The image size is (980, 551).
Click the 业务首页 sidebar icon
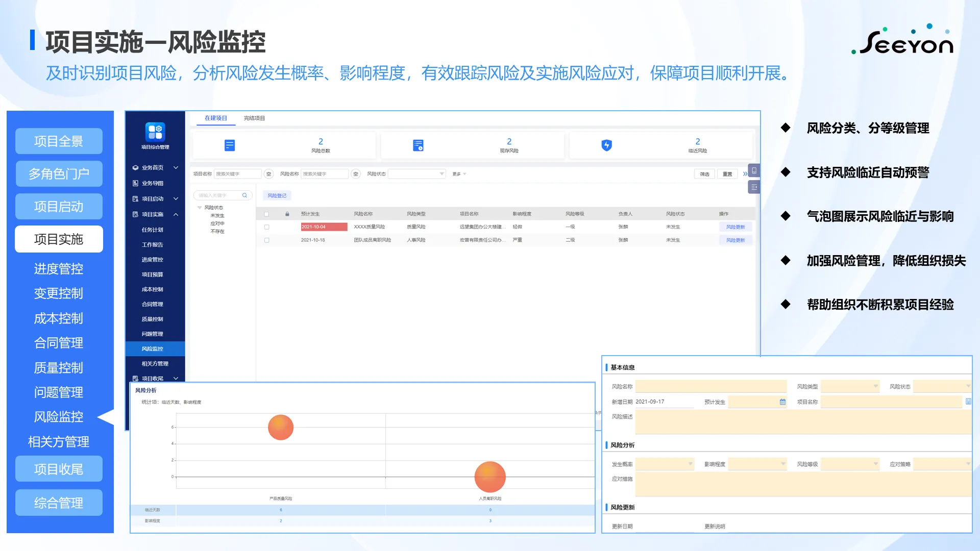click(x=135, y=168)
